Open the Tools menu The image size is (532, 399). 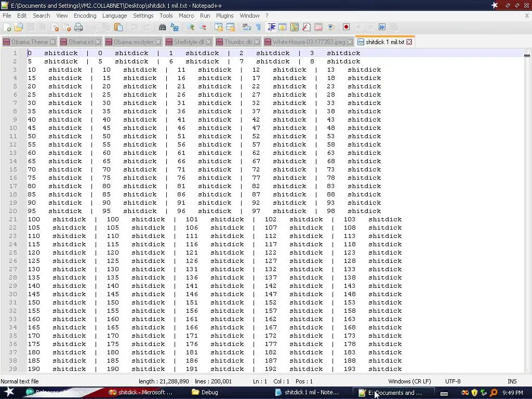coord(166,16)
